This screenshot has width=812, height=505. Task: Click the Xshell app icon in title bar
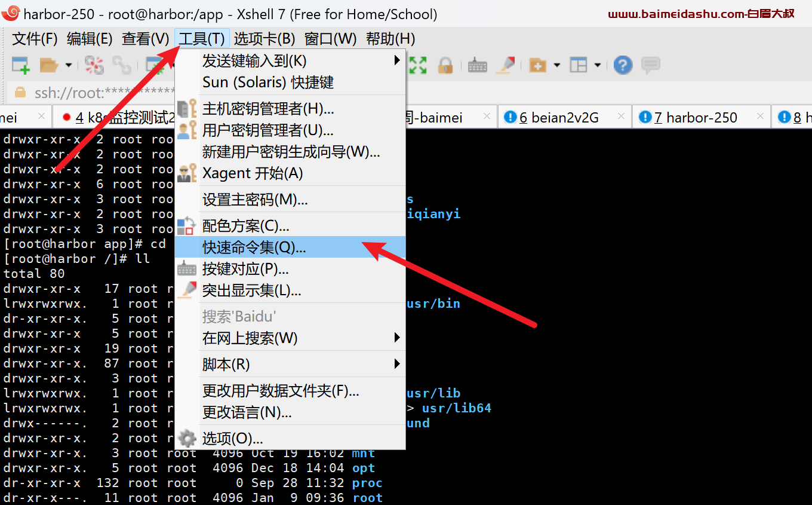point(12,13)
